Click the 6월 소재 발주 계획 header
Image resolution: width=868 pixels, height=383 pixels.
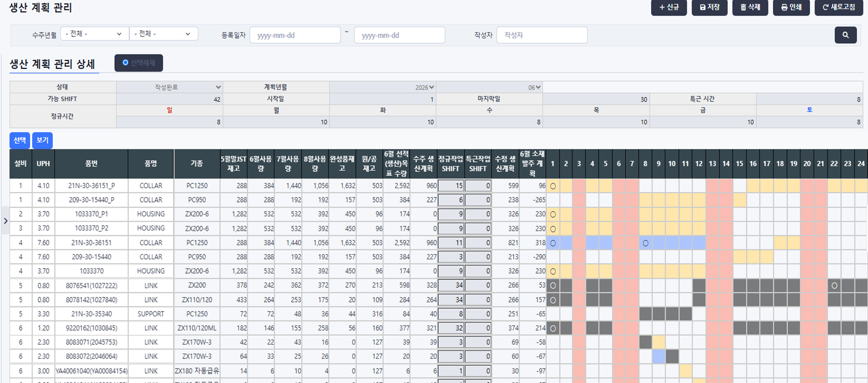[x=532, y=164]
